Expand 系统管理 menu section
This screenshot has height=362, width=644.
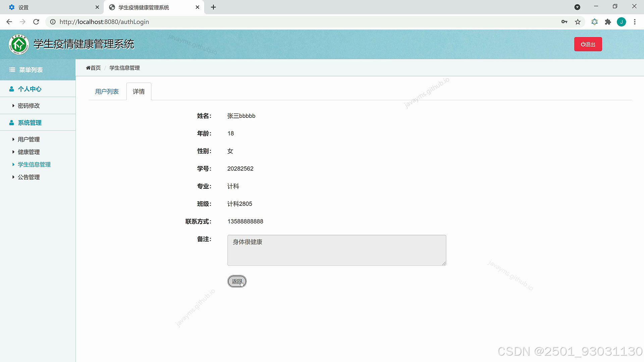pos(38,123)
